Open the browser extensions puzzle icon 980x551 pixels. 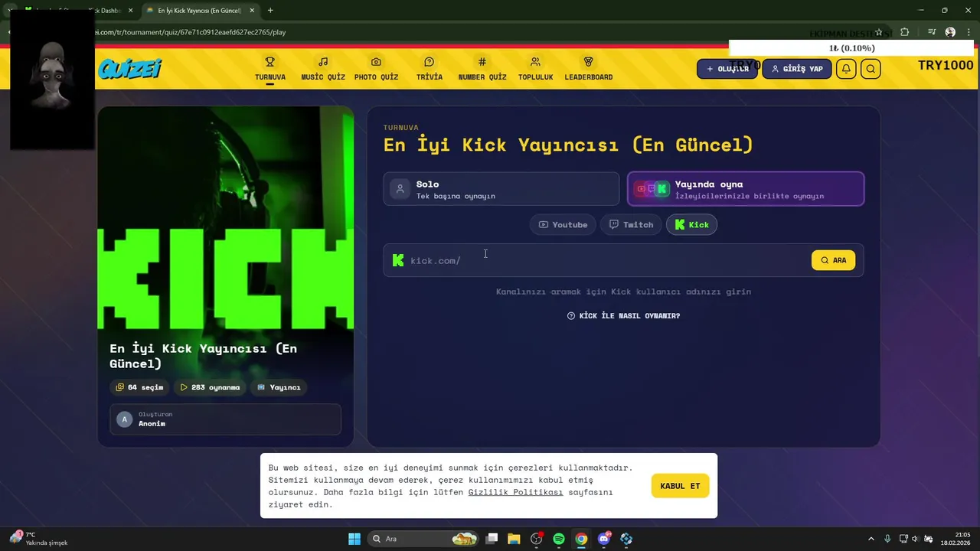(x=905, y=32)
